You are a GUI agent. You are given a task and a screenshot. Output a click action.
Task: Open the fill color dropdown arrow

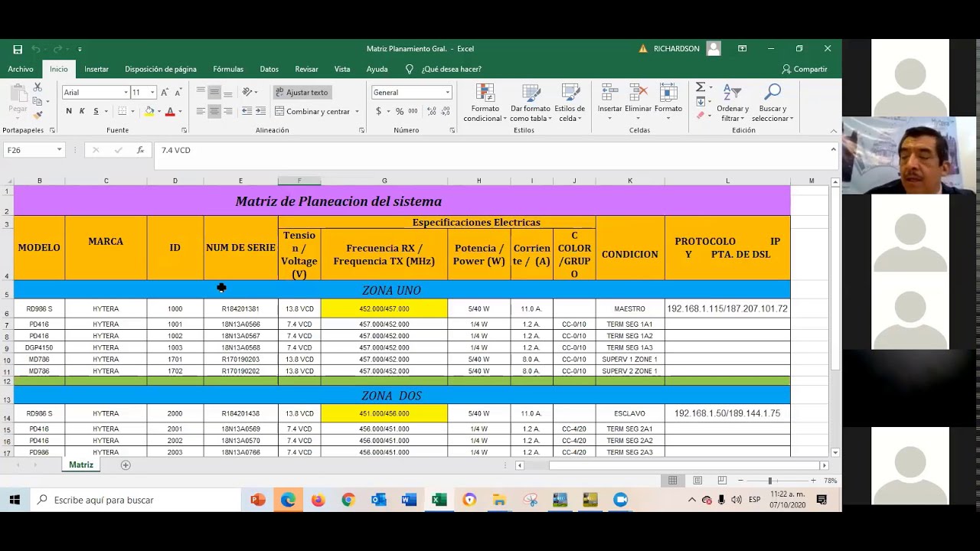coord(159,112)
